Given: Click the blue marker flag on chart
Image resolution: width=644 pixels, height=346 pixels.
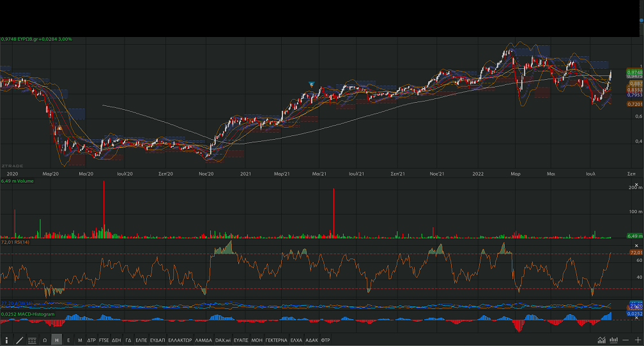Looking at the screenshot, I should (x=311, y=84).
